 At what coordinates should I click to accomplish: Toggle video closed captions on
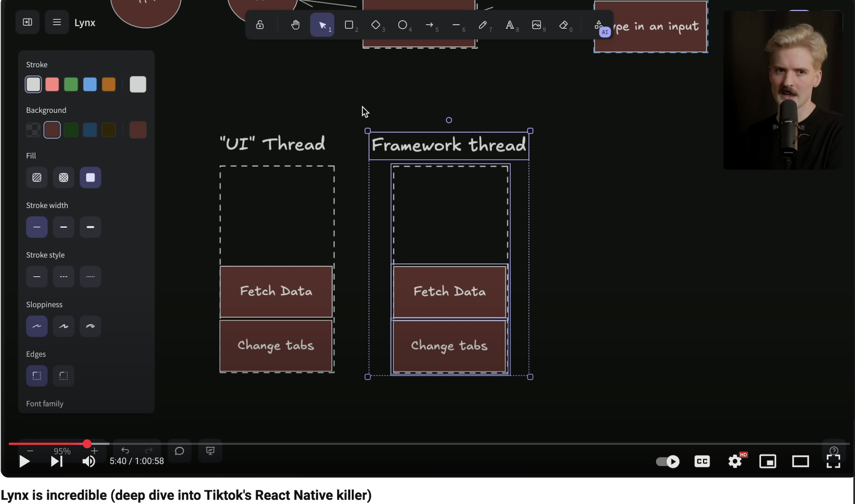(x=702, y=461)
